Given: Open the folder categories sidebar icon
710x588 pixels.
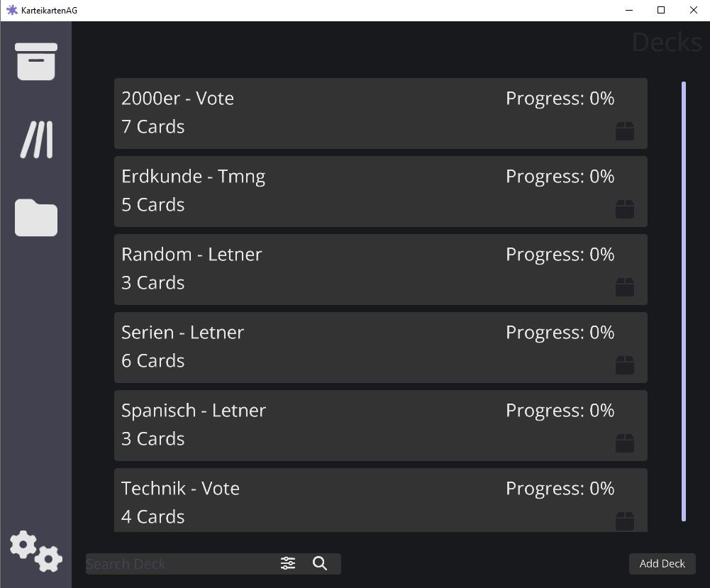Looking at the screenshot, I should click(x=35, y=217).
